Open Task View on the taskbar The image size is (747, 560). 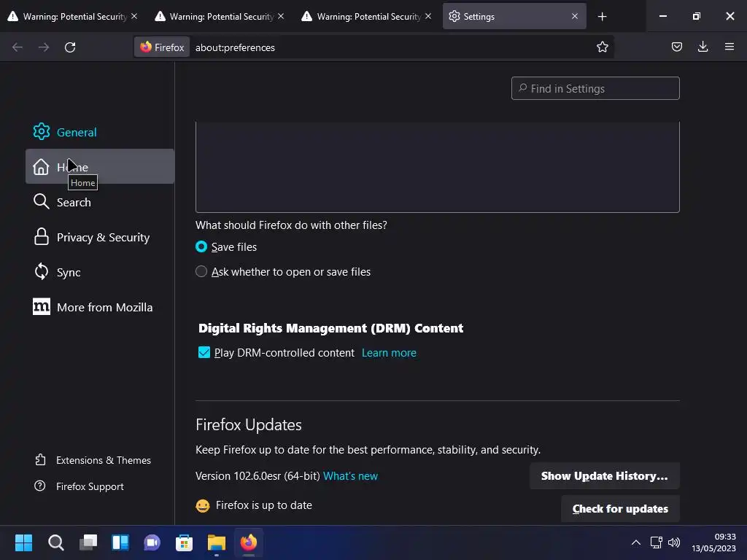88,542
